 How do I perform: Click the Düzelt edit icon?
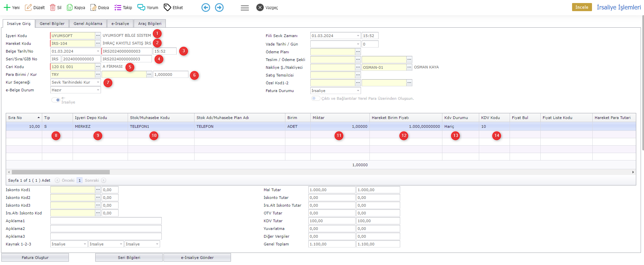[28, 7]
